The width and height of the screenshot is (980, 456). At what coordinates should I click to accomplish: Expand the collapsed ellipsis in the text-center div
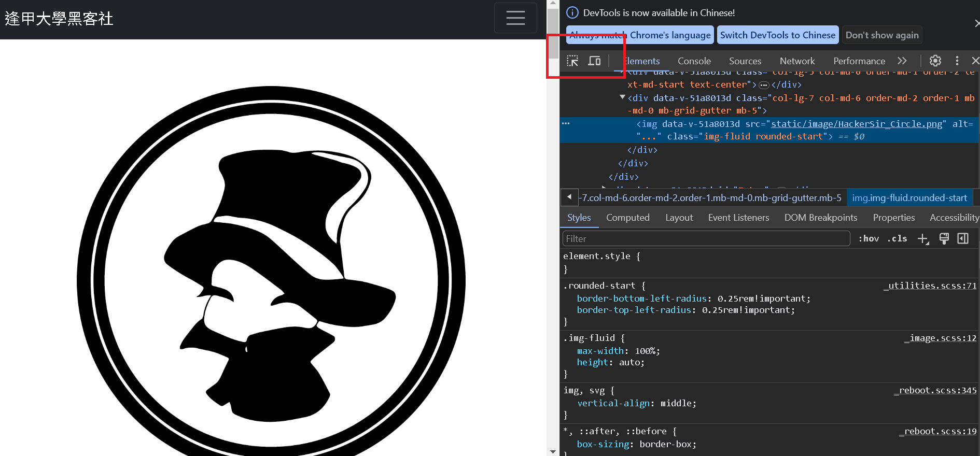[x=764, y=85]
